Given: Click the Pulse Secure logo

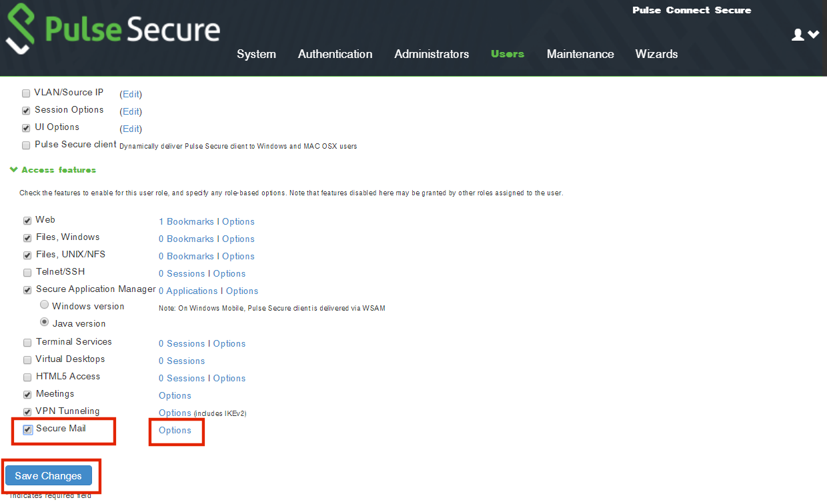Looking at the screenshot, I should click(x=113, y=30).
